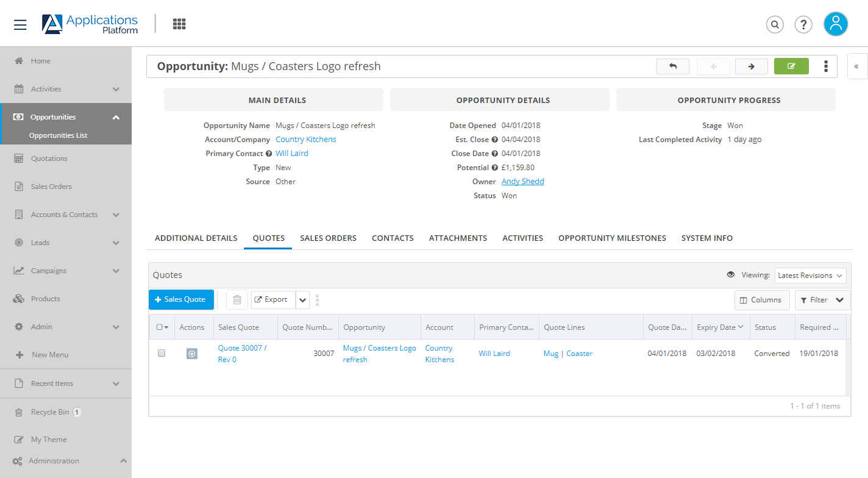868x478 pixels.
Task: Expand the Leads sidebar menu
Action: pos(116,243)
